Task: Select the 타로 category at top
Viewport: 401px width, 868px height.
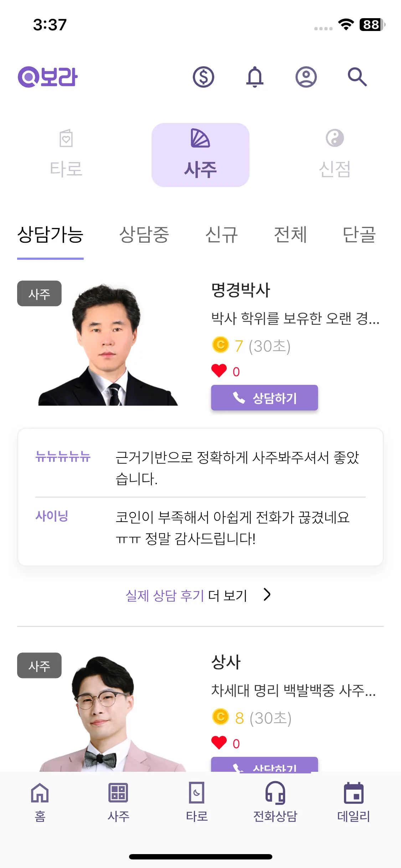Action: tap(66, 155)
